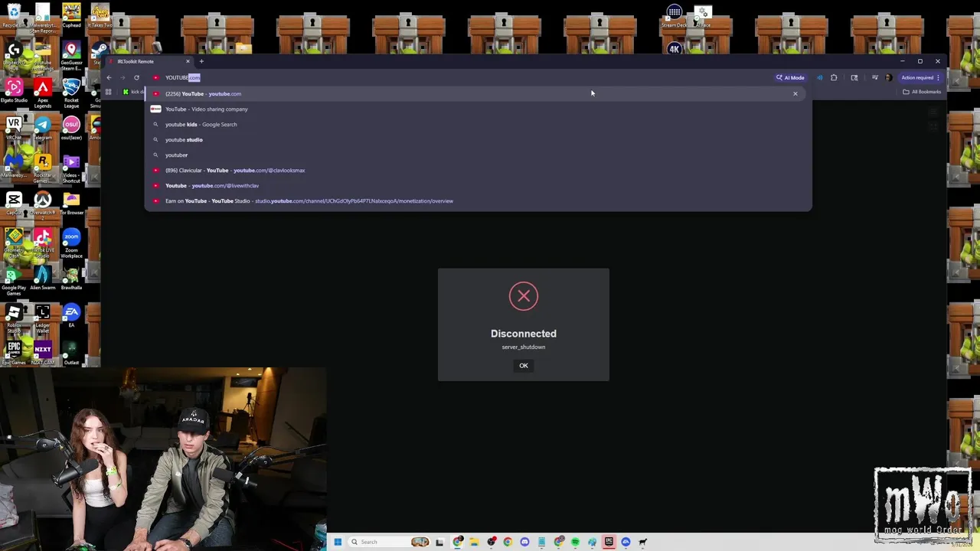
Task: Go back with the browser back arrow
Action: pos(109,77)
